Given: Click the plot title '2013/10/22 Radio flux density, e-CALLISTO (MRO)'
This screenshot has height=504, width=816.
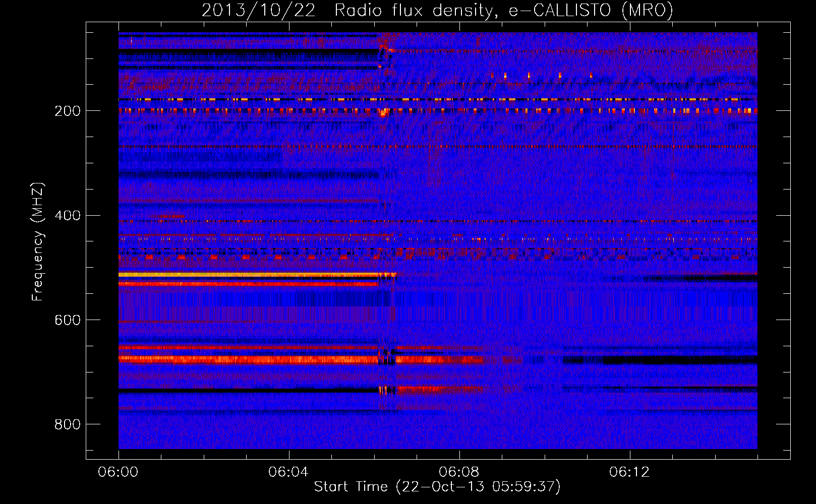Looking at the screenshot, I should tap(437, 10).
